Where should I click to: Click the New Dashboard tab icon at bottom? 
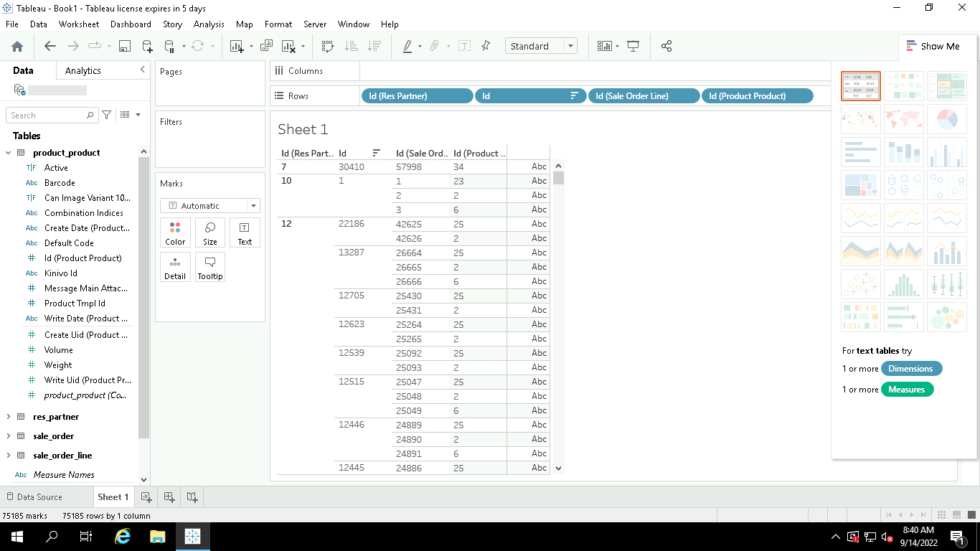pos(169,496)
